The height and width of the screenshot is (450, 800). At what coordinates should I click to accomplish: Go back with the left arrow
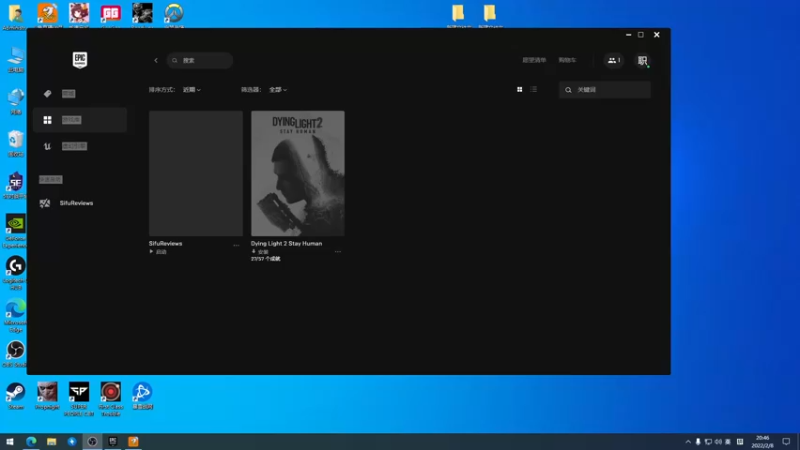pos(156,60)
